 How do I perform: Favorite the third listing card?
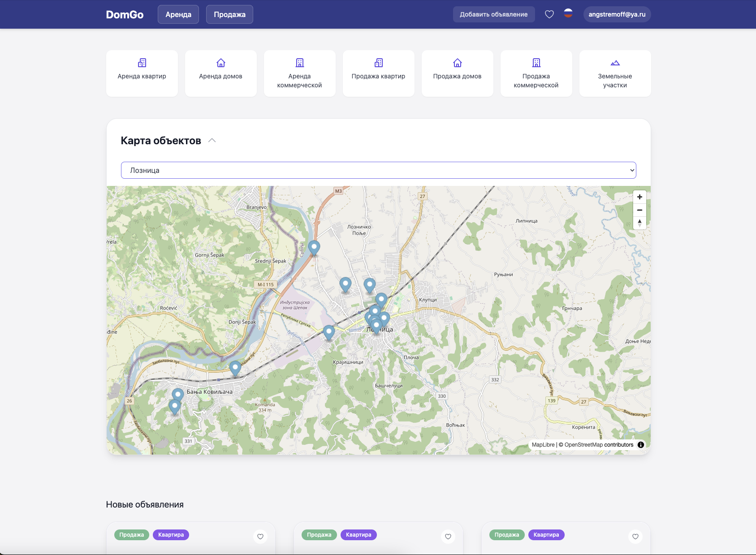click(635, 536)
